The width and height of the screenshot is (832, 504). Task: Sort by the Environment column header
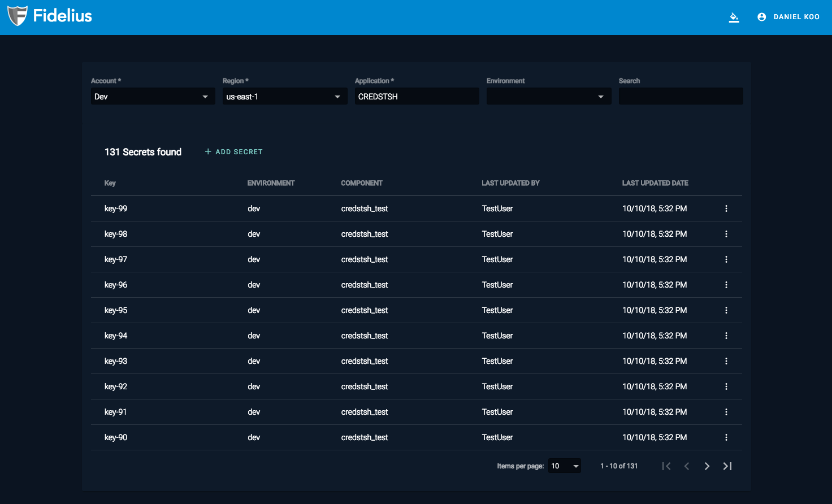coord(271,183)
